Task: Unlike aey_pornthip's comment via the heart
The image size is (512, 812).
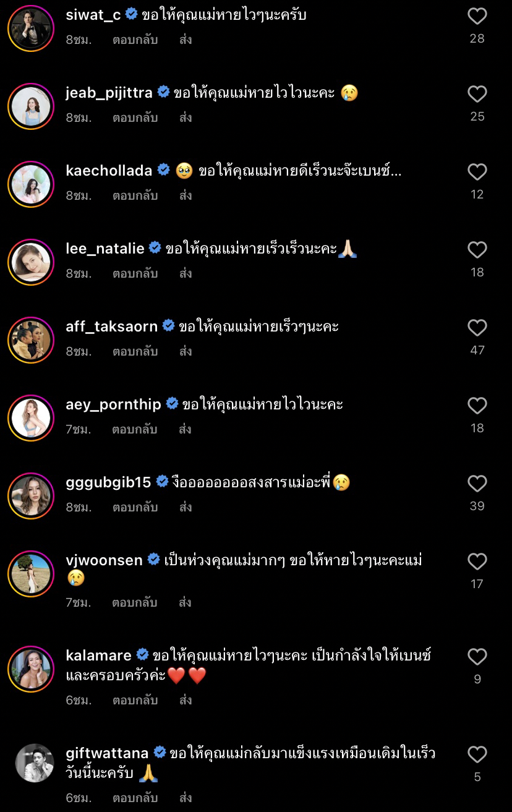Action: coord(477,406)
